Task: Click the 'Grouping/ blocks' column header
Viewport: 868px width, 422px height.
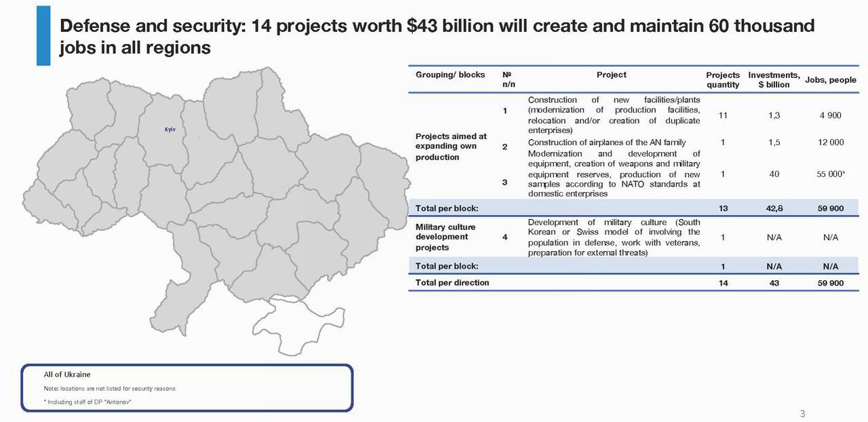Action: click(x=450, y=75)
